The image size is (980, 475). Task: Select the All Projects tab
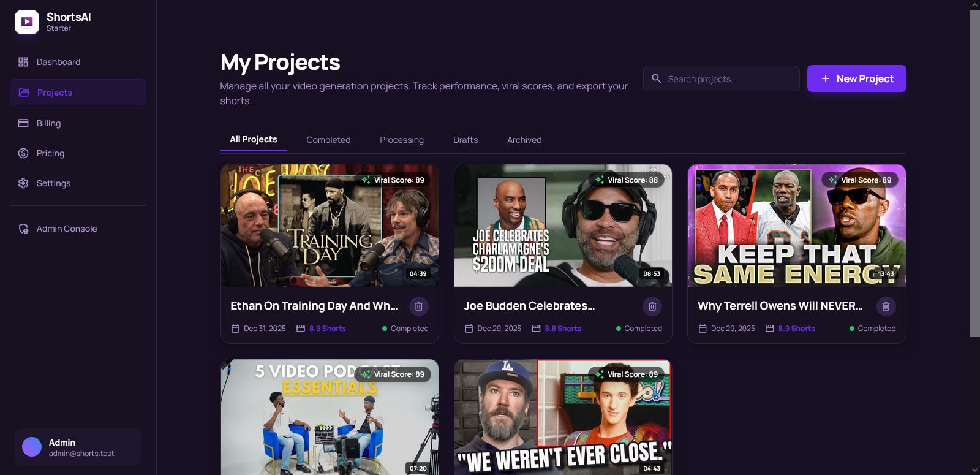[x=254, y=140]
